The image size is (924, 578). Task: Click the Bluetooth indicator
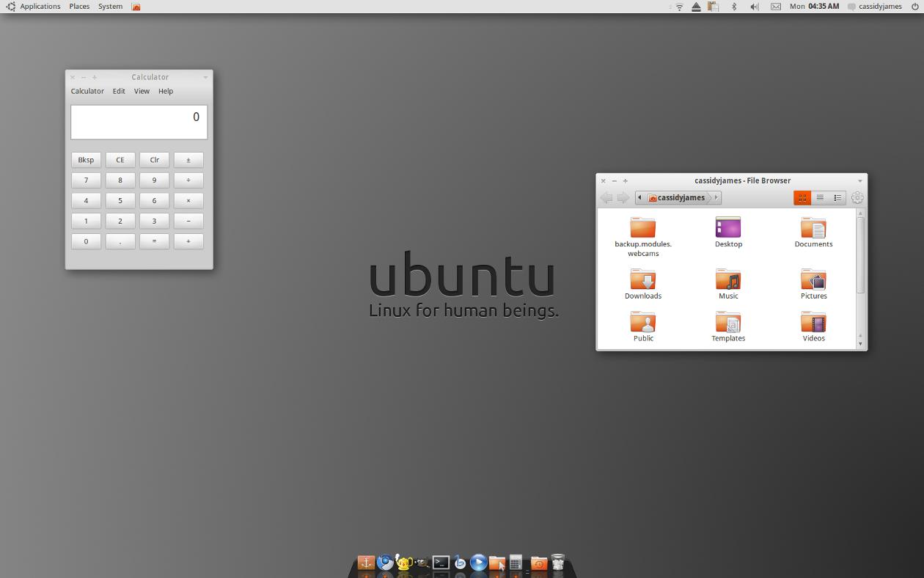(x=734, y=7)
